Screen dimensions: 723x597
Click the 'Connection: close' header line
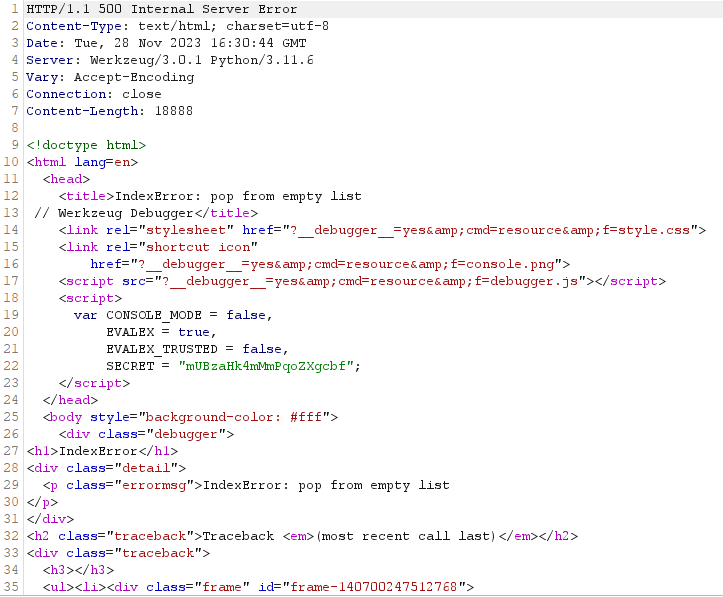[x=94, y=95]
